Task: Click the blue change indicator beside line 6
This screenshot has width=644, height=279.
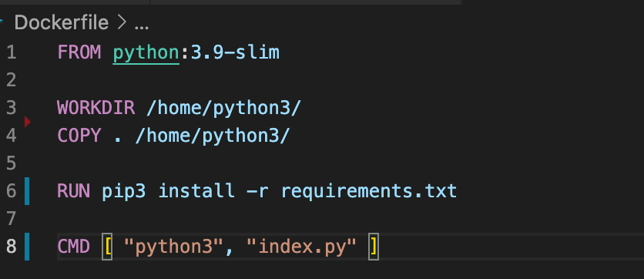Action: [x=27, y=190]
